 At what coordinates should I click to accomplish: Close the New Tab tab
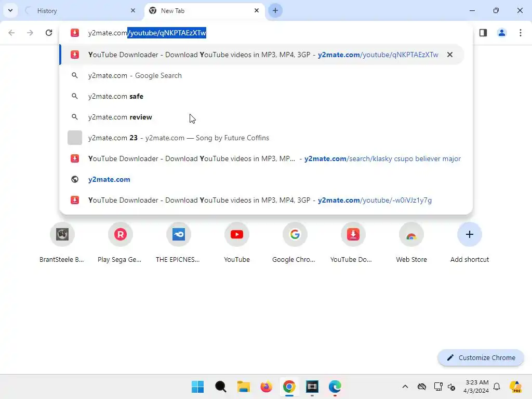(x=257, y=10)
